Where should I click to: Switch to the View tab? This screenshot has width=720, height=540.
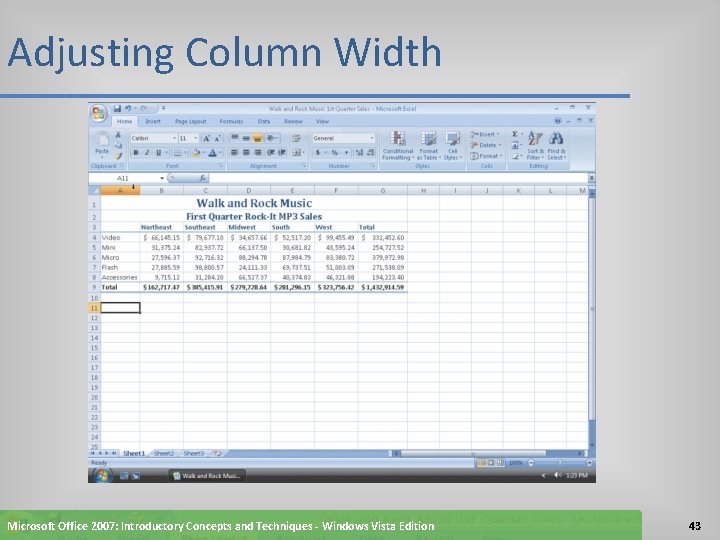coord(322,121)
